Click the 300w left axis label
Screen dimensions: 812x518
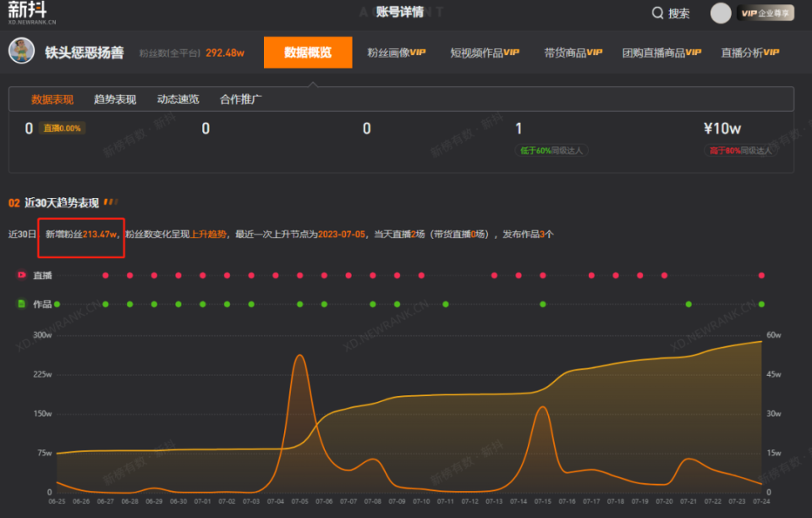[x=42, y=335]
